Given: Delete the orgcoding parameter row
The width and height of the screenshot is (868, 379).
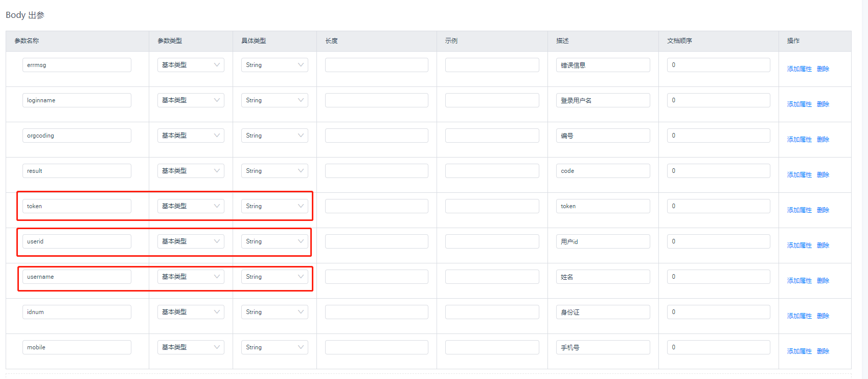Looking at the screenshot, I should [x=823, y=140].
